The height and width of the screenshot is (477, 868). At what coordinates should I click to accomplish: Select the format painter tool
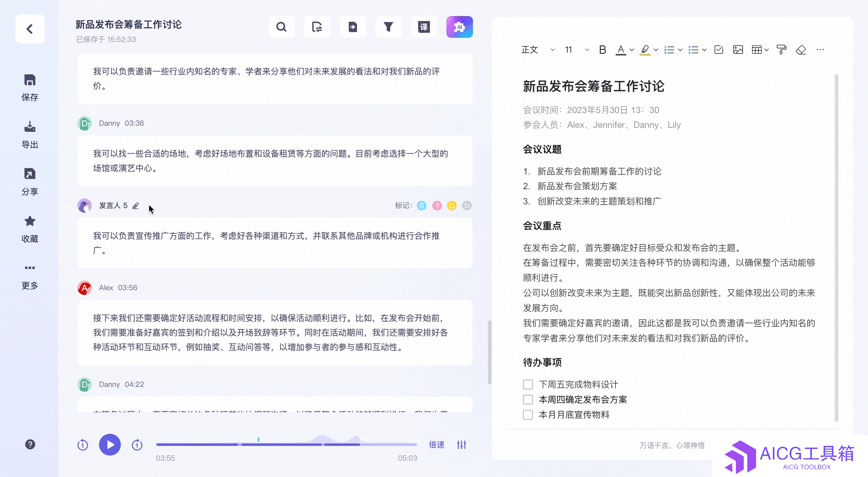781,50
